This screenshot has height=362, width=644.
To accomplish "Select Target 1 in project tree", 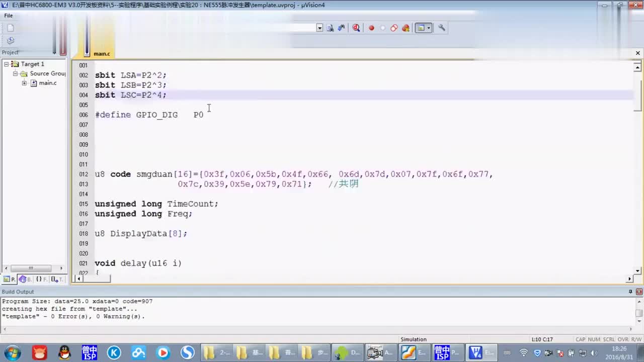I will point(33,64).
